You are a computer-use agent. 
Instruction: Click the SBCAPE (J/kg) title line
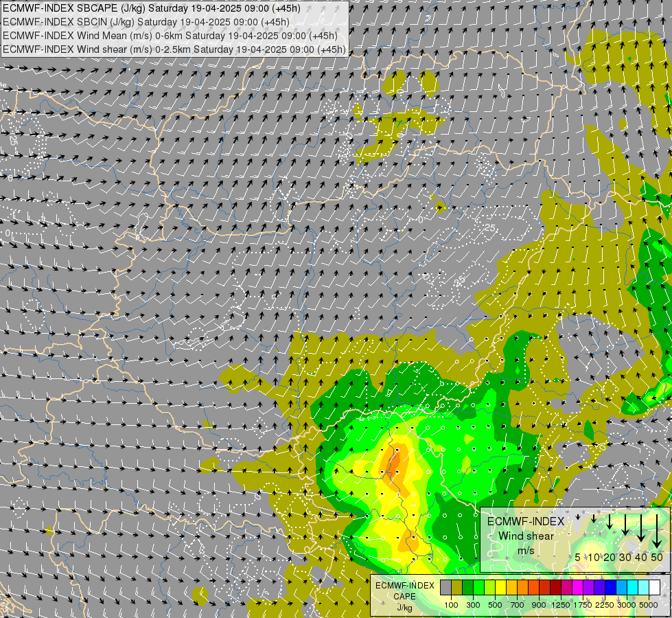[x=151, y=8]
